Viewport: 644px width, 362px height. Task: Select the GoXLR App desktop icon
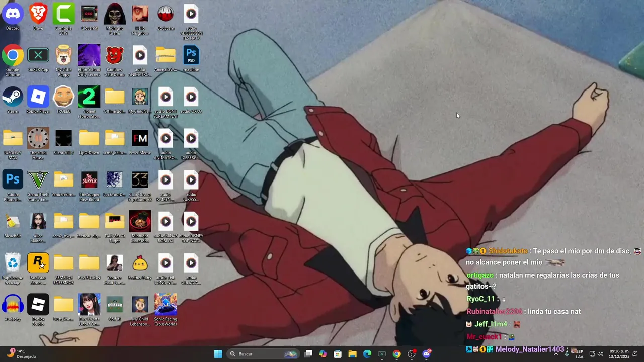pyautogui.click(x=38, y=59)
